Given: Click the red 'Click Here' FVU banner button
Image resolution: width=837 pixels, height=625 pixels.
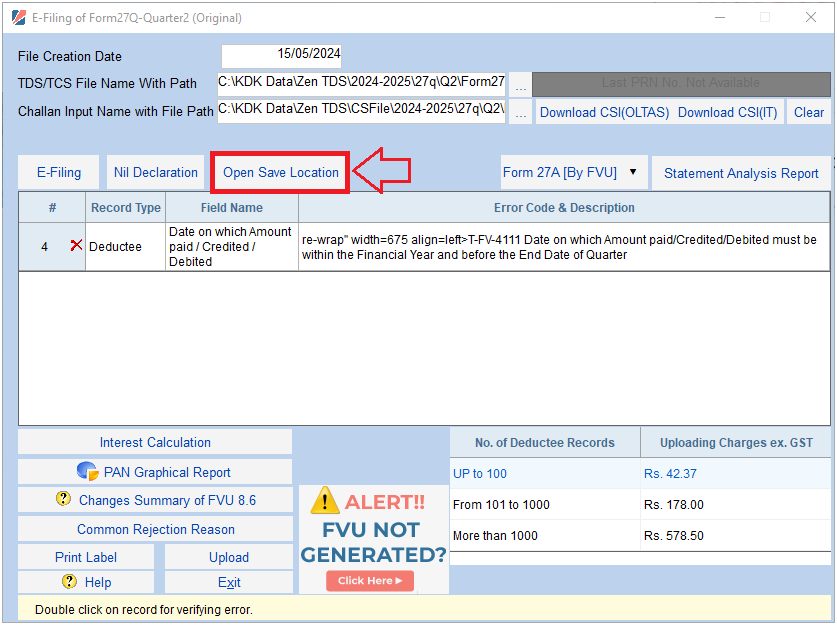Looking at the screenshot, I should click(x=369, y=580).
